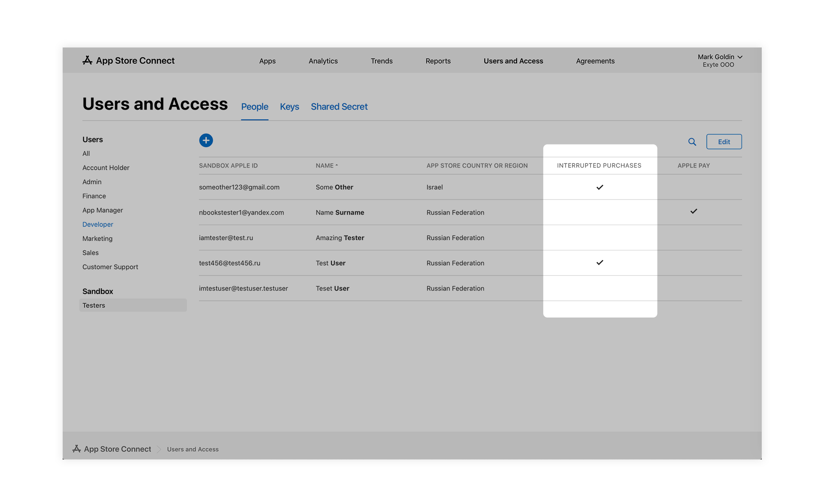Click the Teset User name cell
The width and height of the screenshot is (824, 504).
pos(333,289)
